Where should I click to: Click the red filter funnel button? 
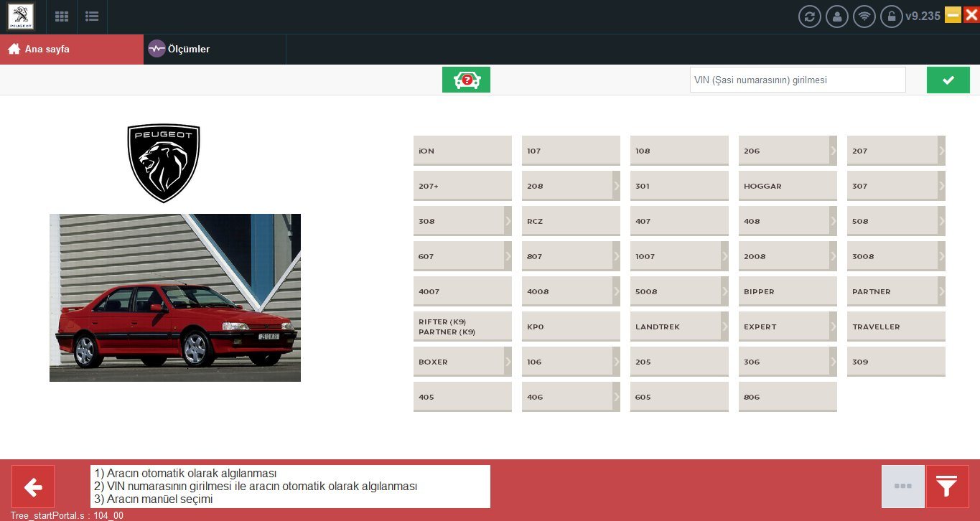[947, 487]
